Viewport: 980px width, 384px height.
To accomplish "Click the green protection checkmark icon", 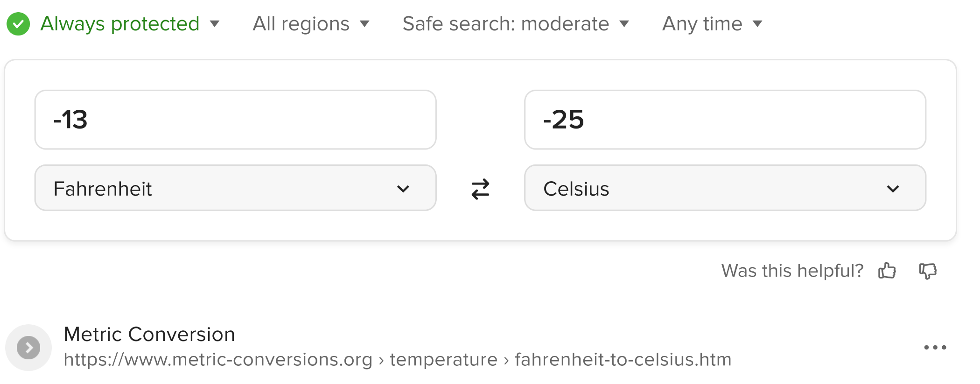I will click(18, 24).
